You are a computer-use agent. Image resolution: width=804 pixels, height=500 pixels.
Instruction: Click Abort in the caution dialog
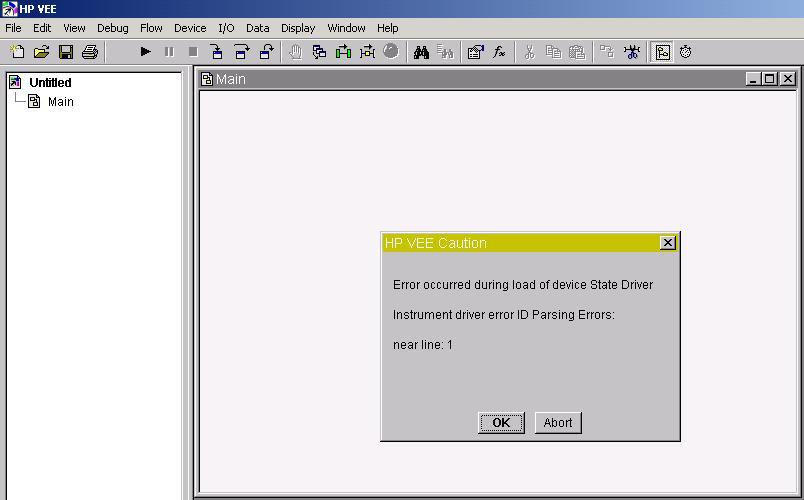point(558,423)
